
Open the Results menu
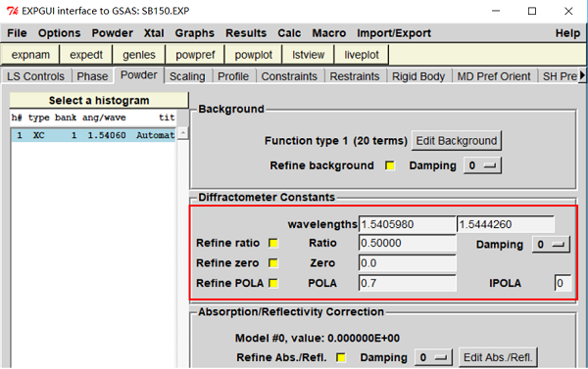point(246,33)
